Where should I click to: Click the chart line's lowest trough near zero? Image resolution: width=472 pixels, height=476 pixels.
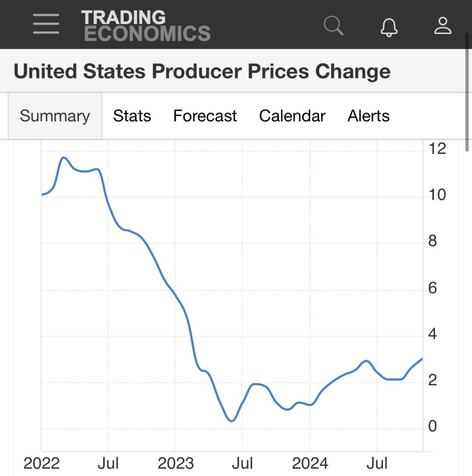point(232,421)
